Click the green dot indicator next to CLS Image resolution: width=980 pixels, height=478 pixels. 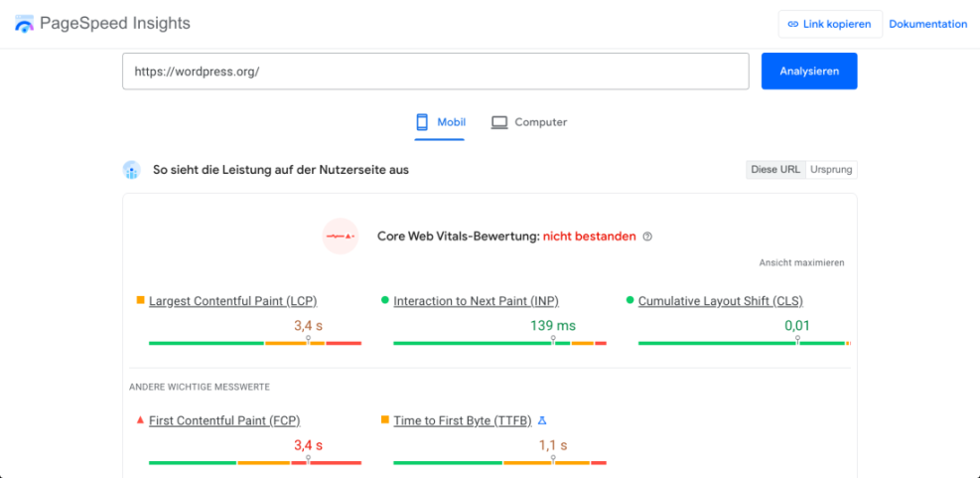tap(630, 300)
